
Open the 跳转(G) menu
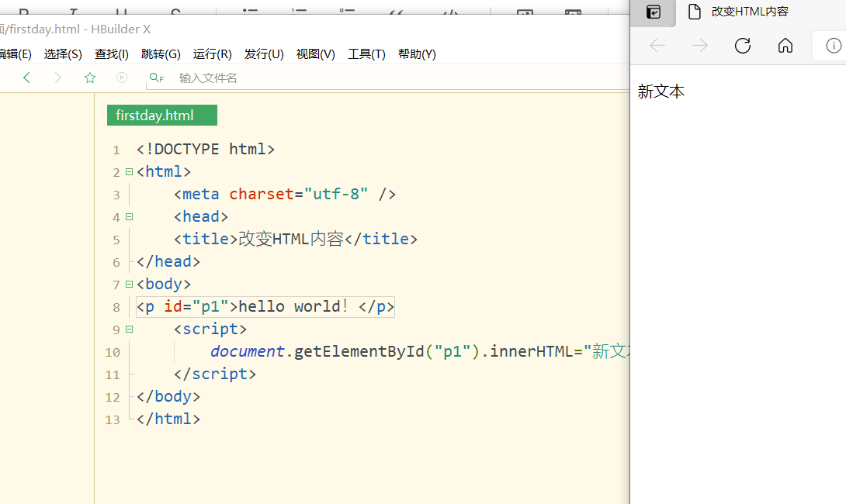pyautogui.click(x=161, y=54)
